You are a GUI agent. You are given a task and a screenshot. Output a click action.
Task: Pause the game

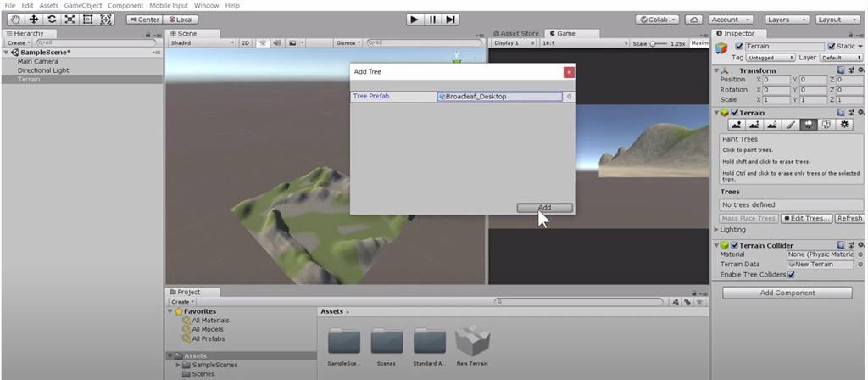tap(432, 20)
